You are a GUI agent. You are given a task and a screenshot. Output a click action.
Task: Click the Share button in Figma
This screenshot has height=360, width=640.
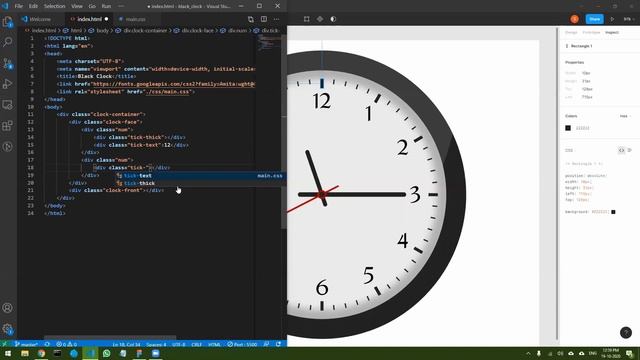(595, 19)
